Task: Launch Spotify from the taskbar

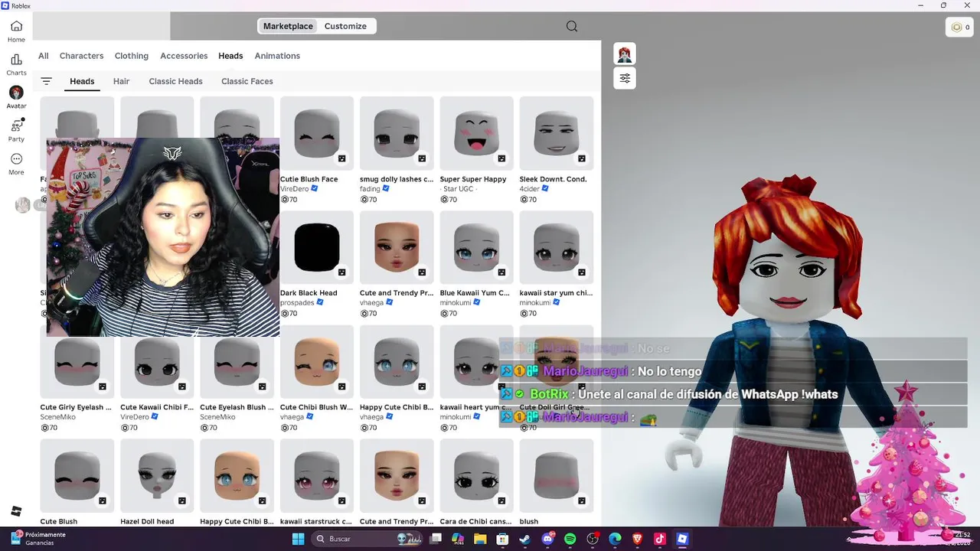Action: 570,540
